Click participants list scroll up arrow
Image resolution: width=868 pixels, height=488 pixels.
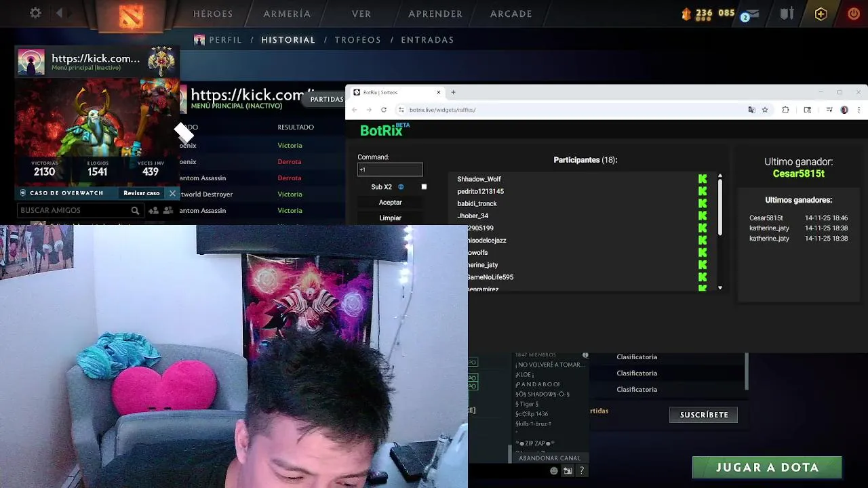coord(720,176)
